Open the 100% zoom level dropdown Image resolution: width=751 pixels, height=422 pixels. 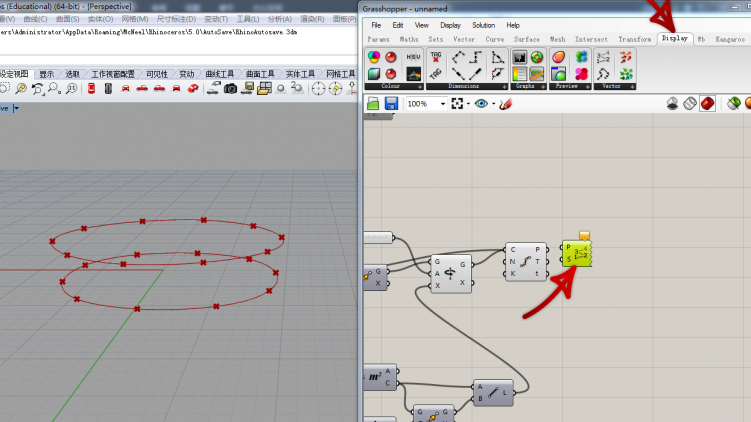click(443, 104)
